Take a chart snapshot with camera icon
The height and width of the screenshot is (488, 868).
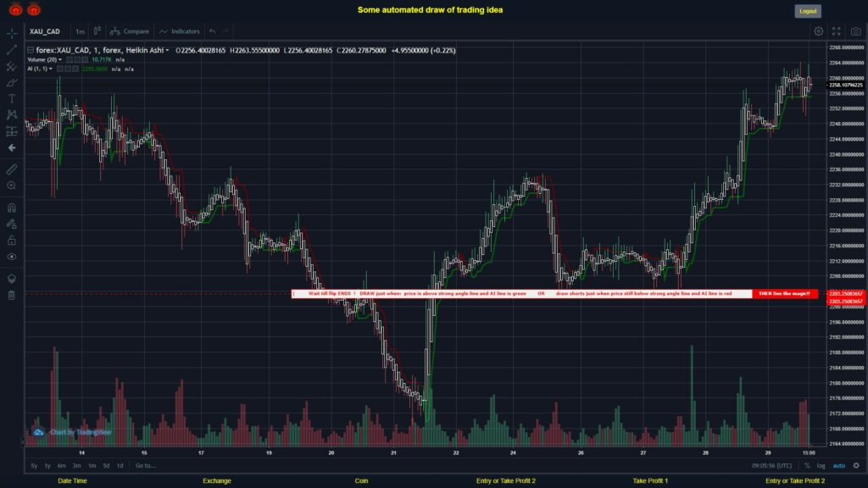pos(856,31)
